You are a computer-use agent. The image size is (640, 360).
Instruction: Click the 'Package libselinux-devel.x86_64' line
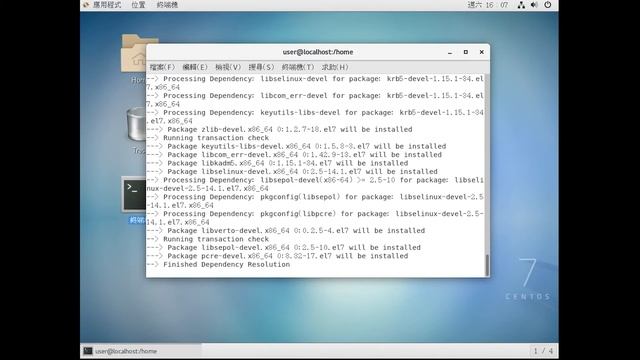click(x=292, y=171)
